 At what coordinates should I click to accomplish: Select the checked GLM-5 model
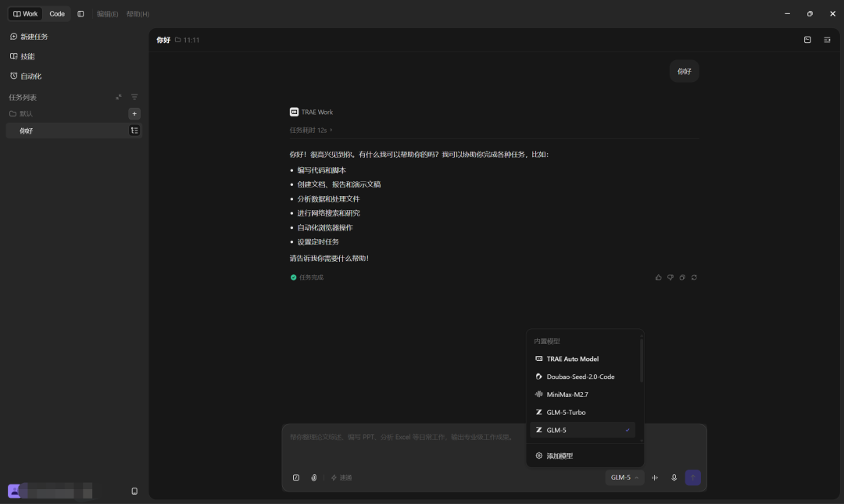[583, 431]
